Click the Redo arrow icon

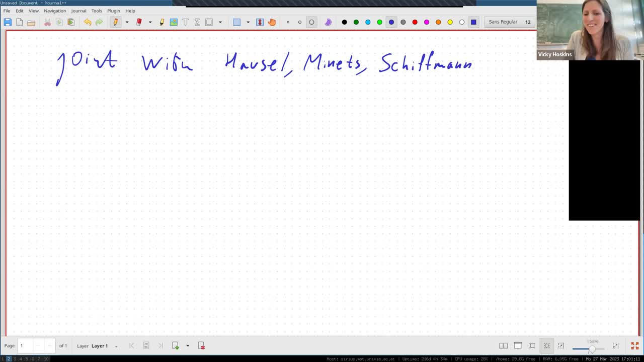[x=99, y=22]
